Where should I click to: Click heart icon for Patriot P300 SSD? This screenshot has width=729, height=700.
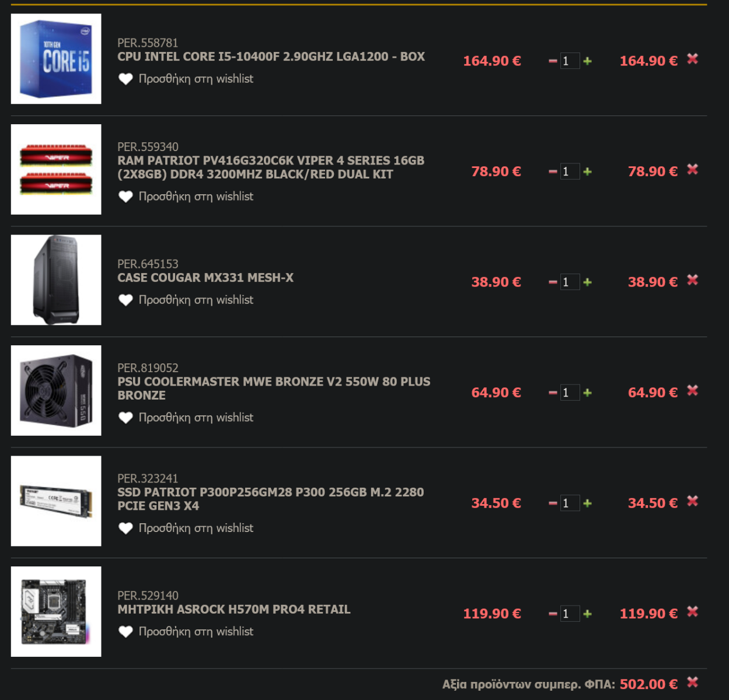[x=125, y=528]
